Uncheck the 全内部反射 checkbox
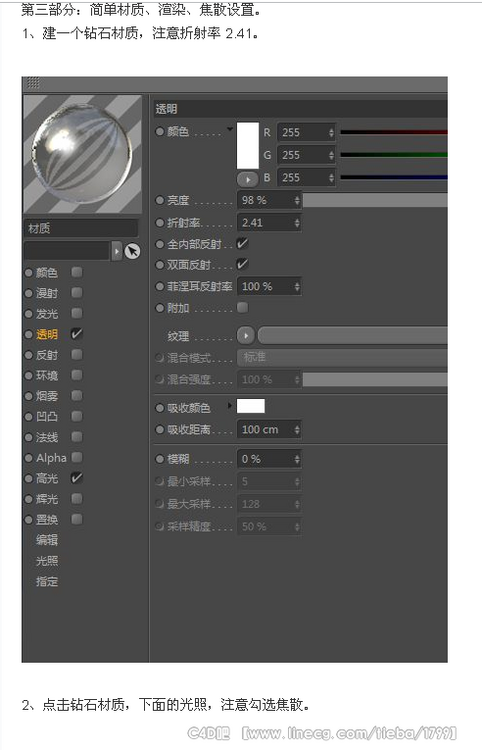482x750 pixels. [x=242, y=243]
